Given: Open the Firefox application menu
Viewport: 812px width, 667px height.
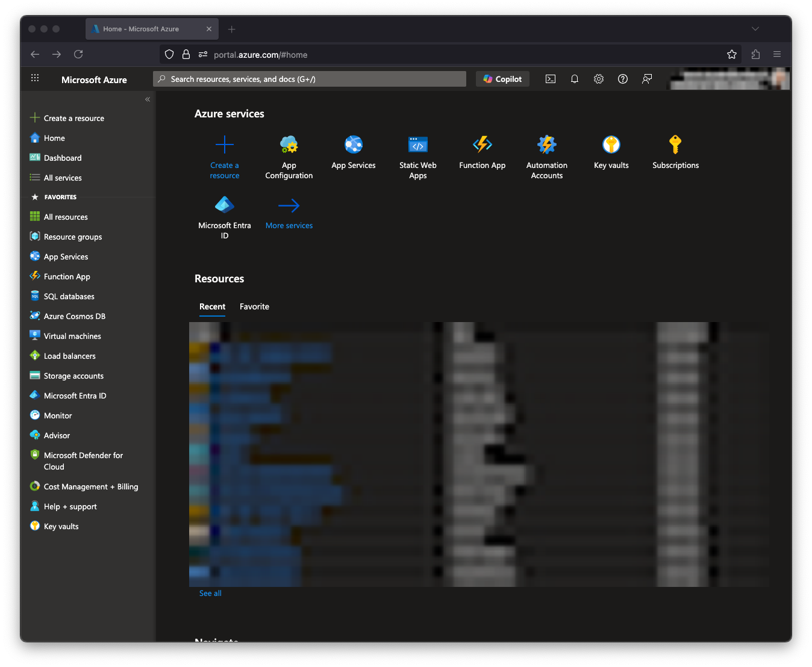Looking at the screenshot, I should [x=777, y=54].
